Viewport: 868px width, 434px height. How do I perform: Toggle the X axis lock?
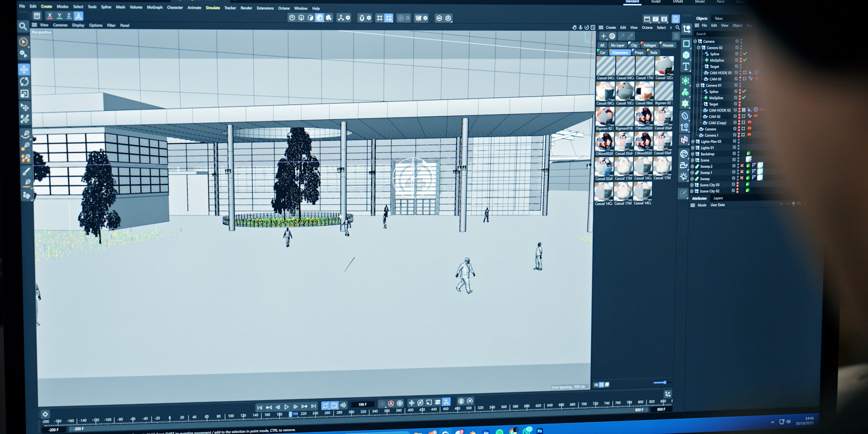(50, 16)
